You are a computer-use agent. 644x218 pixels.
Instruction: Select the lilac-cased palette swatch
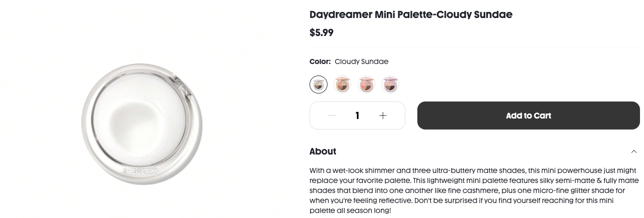pos(390,84)
